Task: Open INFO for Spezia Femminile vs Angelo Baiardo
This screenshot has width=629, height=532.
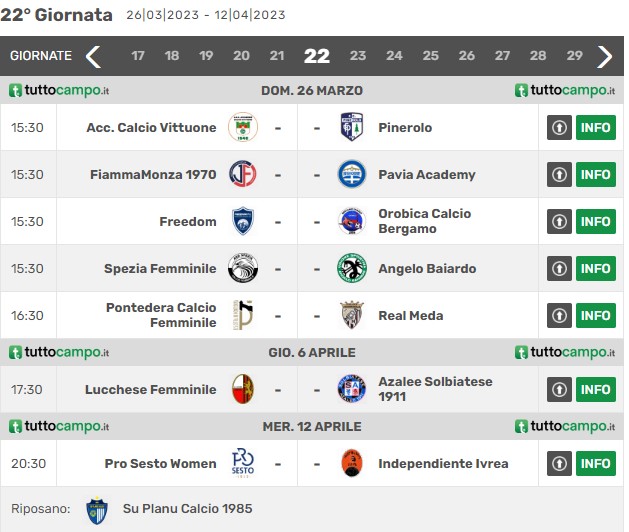Action: [x=596, y=268]
